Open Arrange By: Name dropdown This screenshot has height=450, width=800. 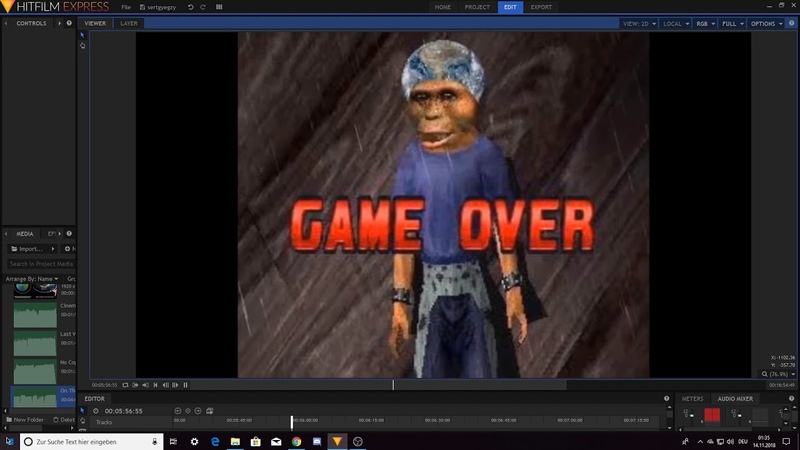32,279
